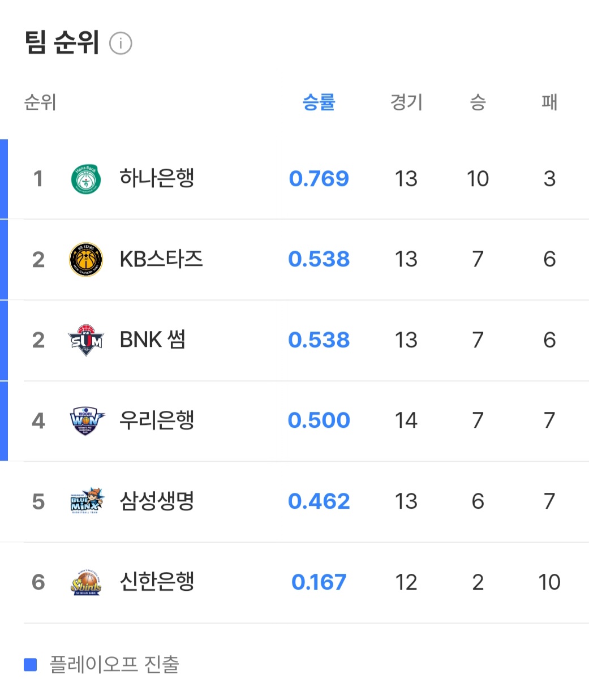Open the KB스타즈 team name link
The height and width of the screenshot is (700, 589).
tap(161, 259)
